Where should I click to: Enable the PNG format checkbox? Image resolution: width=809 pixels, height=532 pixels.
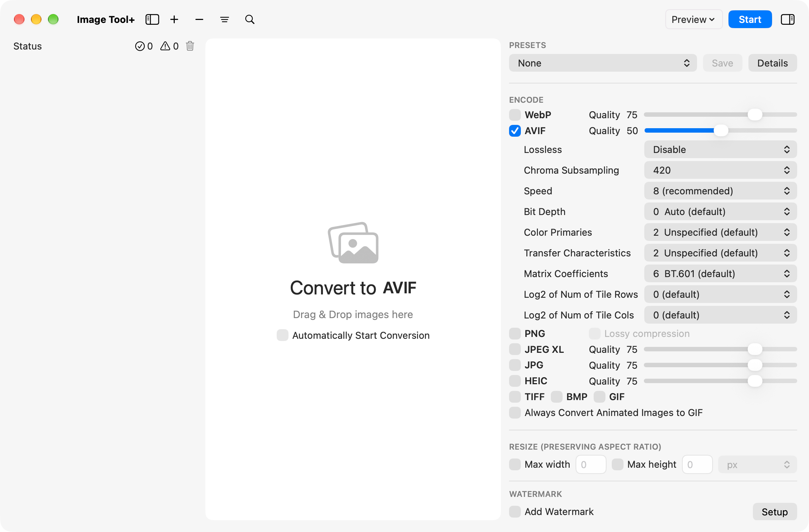pos(515,334)
